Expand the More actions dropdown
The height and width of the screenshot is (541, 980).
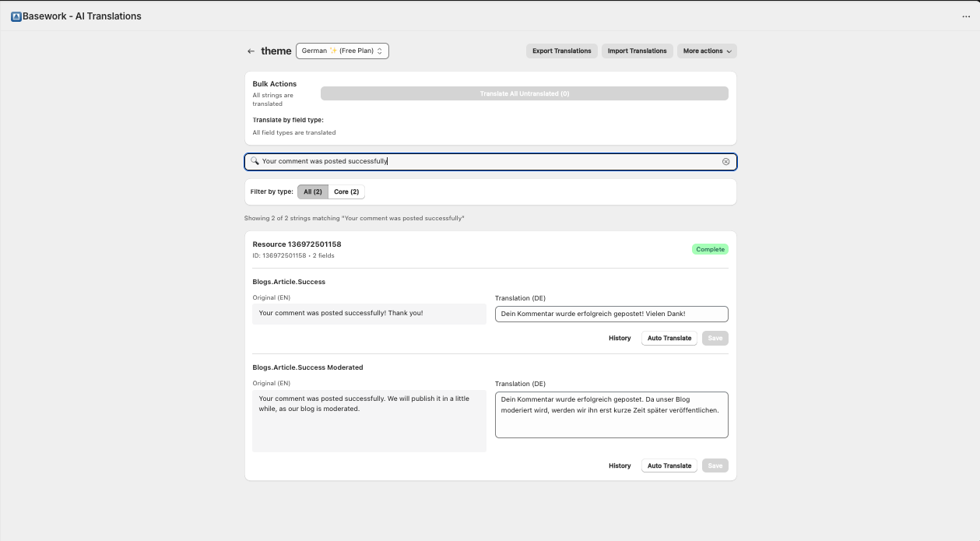pyautogui.click(x=707, y=51)
